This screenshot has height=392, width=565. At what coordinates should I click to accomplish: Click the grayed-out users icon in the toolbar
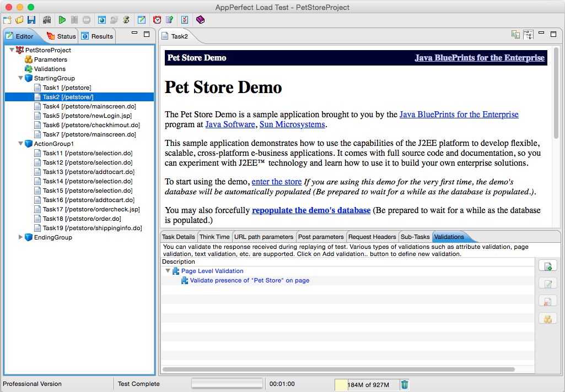pyautogui.click(x=114, y=20)
